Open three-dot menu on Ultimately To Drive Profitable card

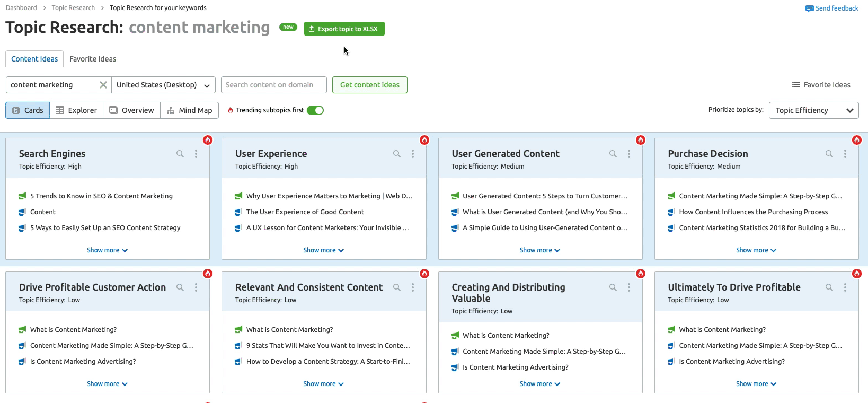pos(845,287)
